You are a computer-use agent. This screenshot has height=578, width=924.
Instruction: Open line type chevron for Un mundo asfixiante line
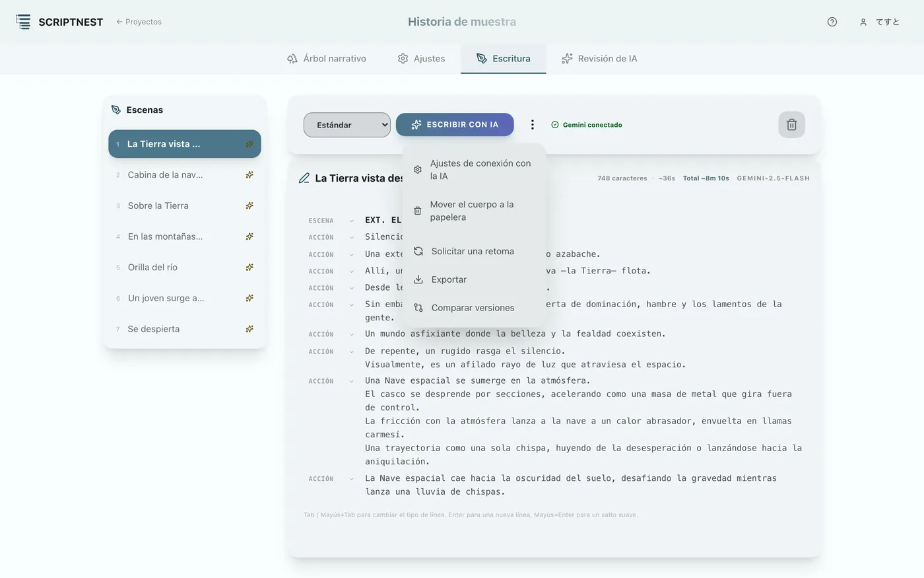pyautogui.click(x=352, y=334)
